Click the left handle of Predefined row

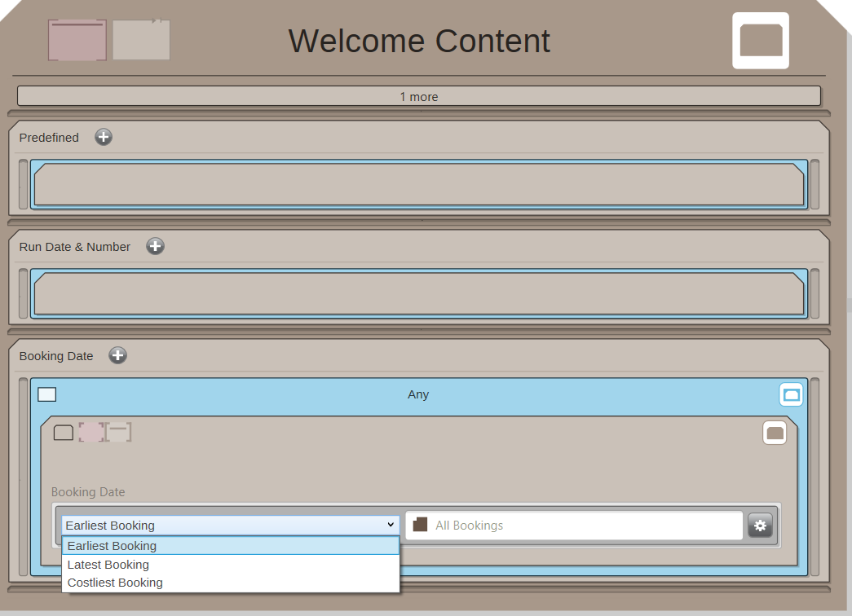[24, 185]
